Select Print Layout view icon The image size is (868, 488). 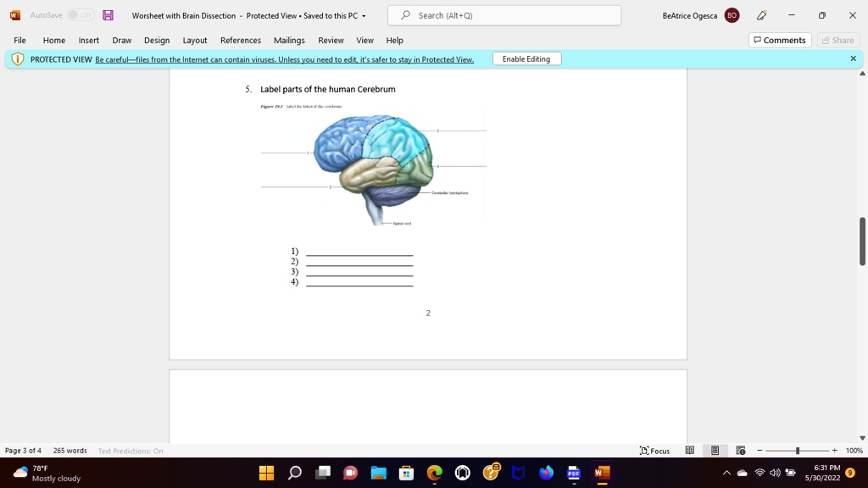(x=715, y=451)
